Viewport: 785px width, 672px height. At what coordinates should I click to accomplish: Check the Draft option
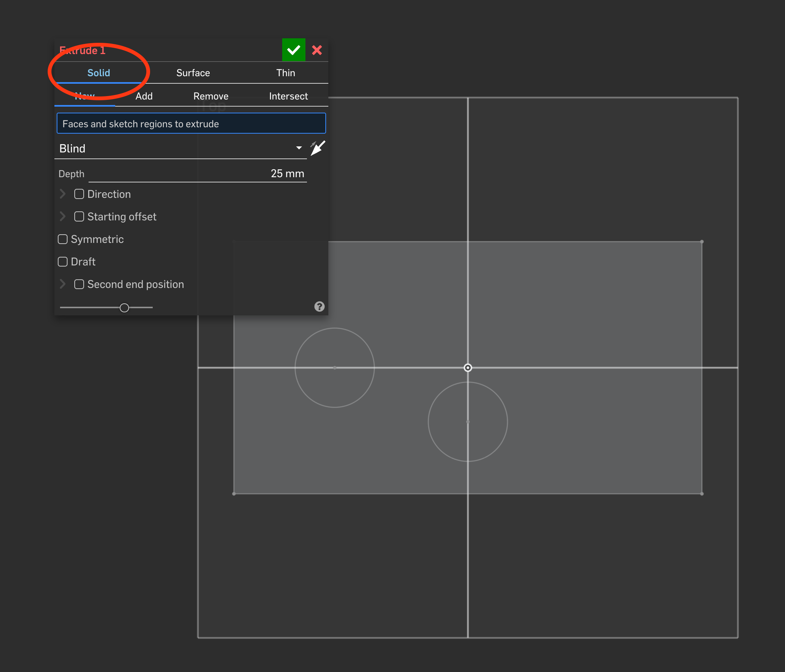point(63,262)
